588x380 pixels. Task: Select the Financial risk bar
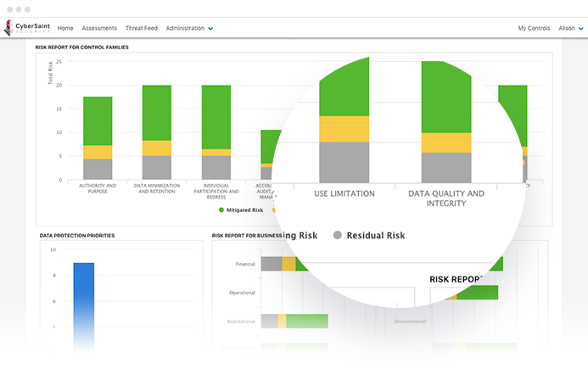tap(285, 264)
